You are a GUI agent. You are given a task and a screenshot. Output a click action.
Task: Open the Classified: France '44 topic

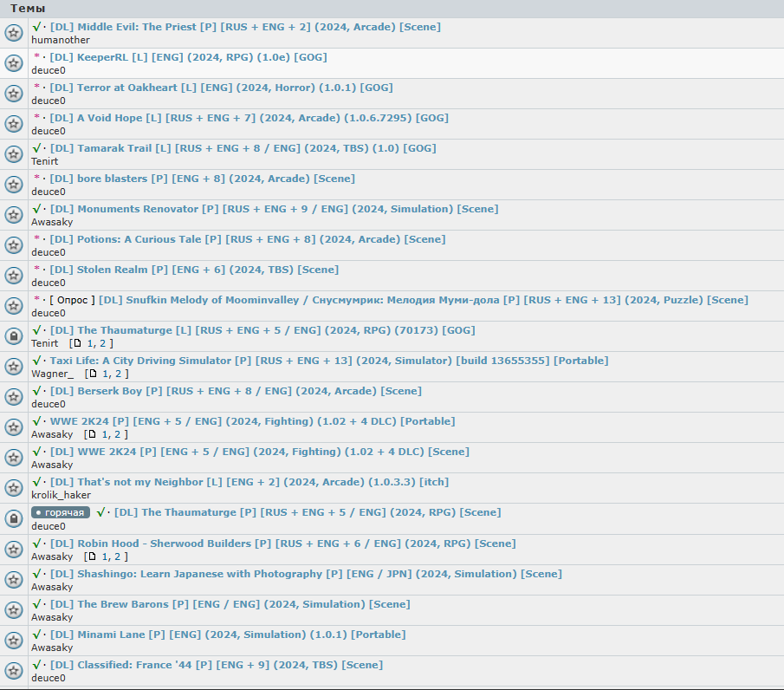pos(217,665)
